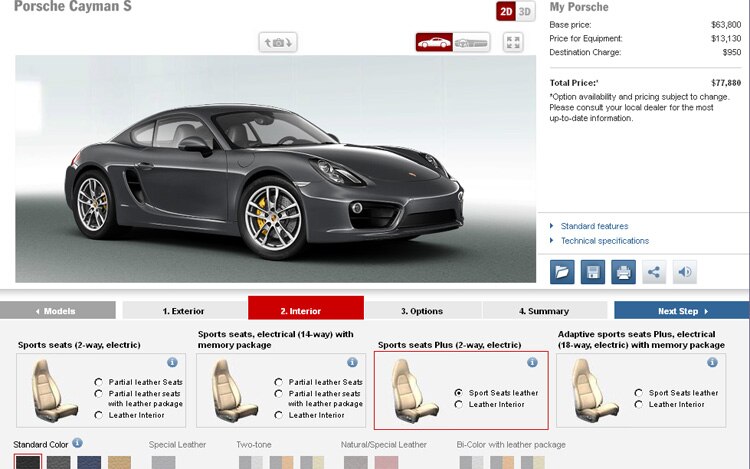Go back to Models
This screenshot has width=750, height=469.
(x=58, y=311)
